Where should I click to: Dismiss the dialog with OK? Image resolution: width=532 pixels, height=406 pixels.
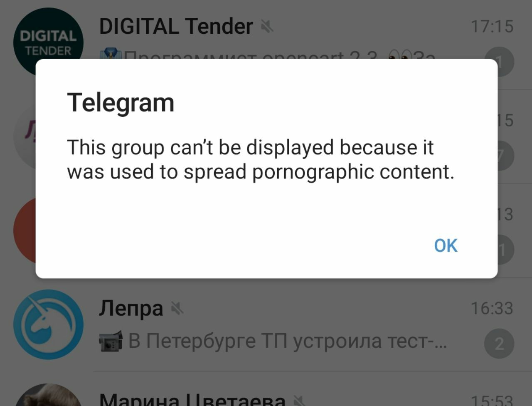[x=446, y=245]
